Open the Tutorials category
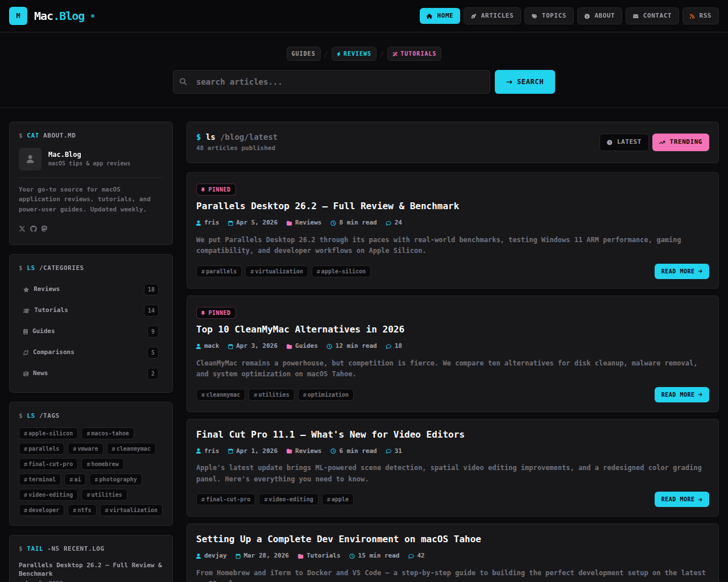Screen dimensions: 728x582 tap(51, 310)
